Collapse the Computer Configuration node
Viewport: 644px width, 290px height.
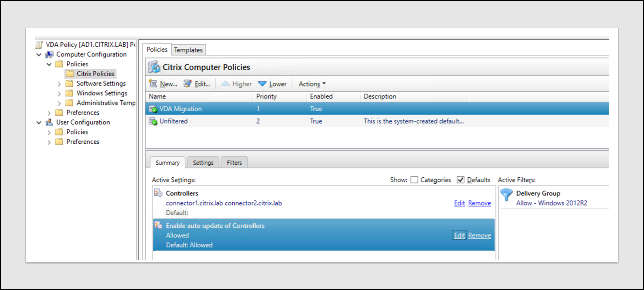point(39,54)
